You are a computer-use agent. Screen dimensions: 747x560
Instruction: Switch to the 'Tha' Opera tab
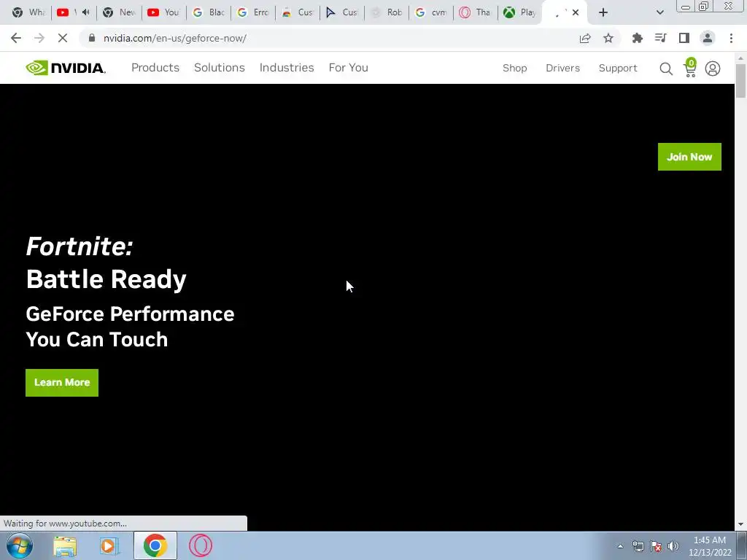476,12
